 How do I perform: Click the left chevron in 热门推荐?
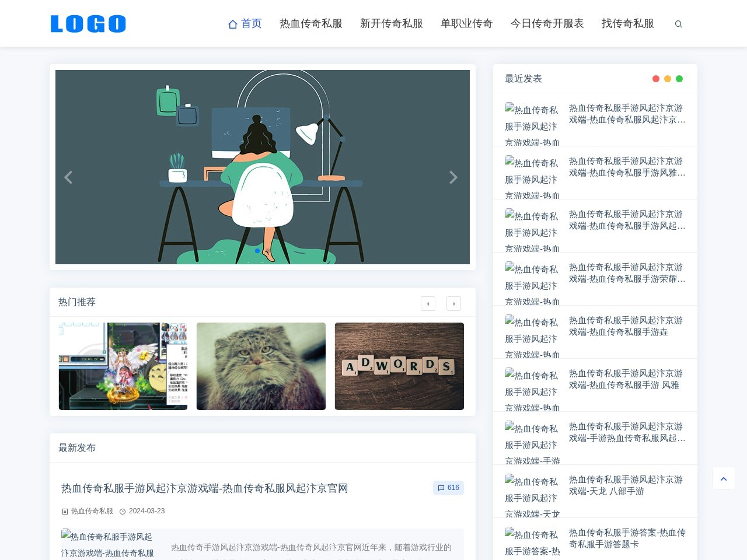pos(428,303)
